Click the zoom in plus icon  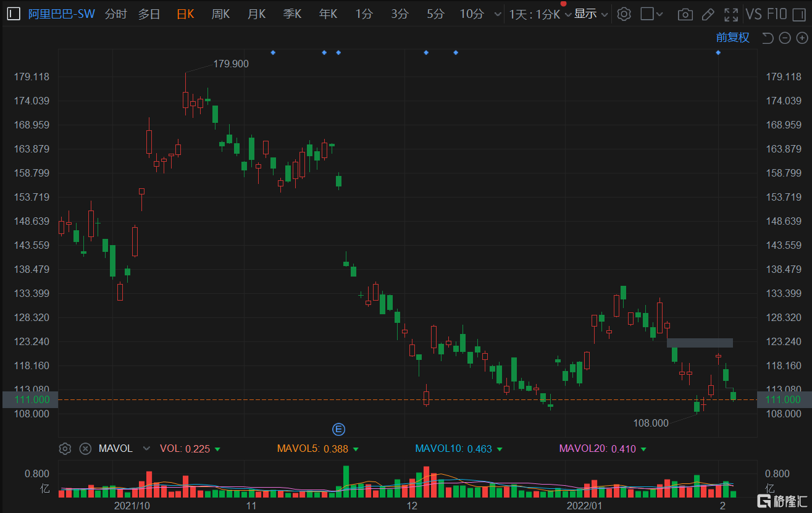point(802,38)
